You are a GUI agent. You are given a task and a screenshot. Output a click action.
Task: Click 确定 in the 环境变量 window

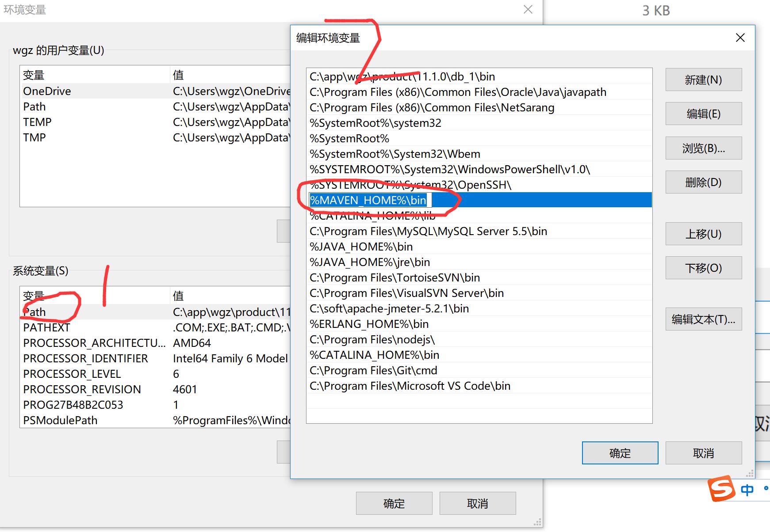[394, 503]
